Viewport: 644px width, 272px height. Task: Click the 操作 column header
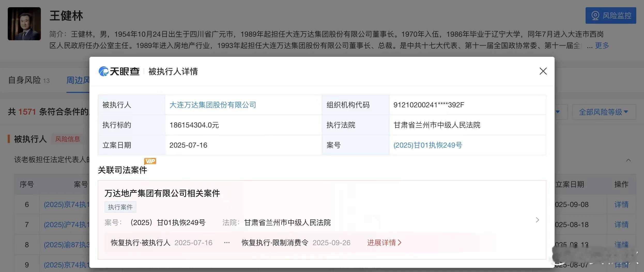coord(621,184)
